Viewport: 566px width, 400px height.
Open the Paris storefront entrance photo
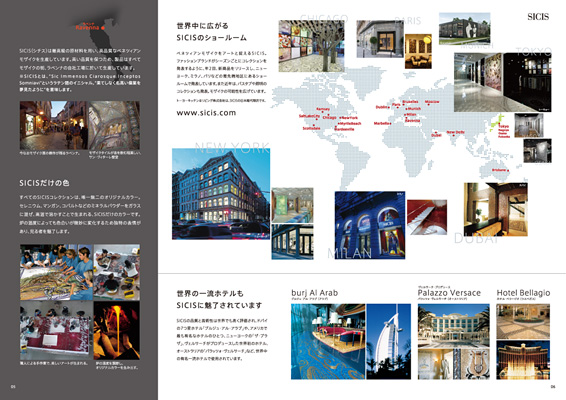click(x=380, y=39)
